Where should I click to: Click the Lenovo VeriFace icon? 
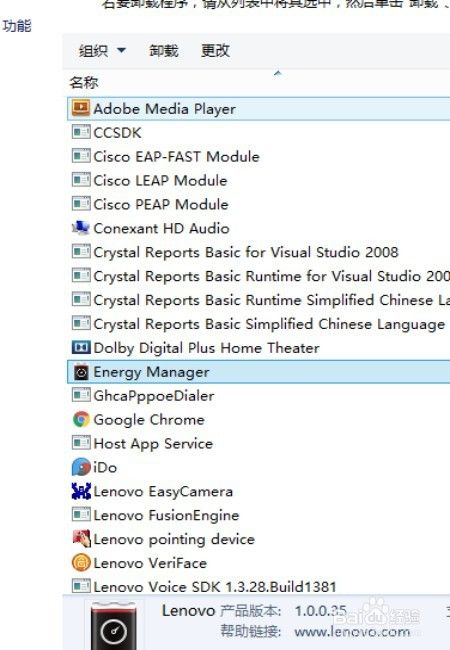(x=81, y=563)
